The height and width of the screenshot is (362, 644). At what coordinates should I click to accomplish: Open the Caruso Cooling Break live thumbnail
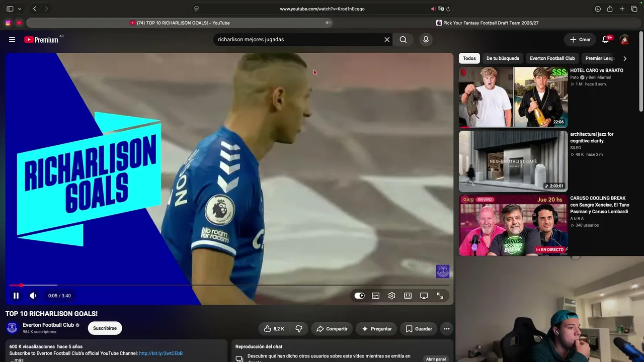(513, 225)
